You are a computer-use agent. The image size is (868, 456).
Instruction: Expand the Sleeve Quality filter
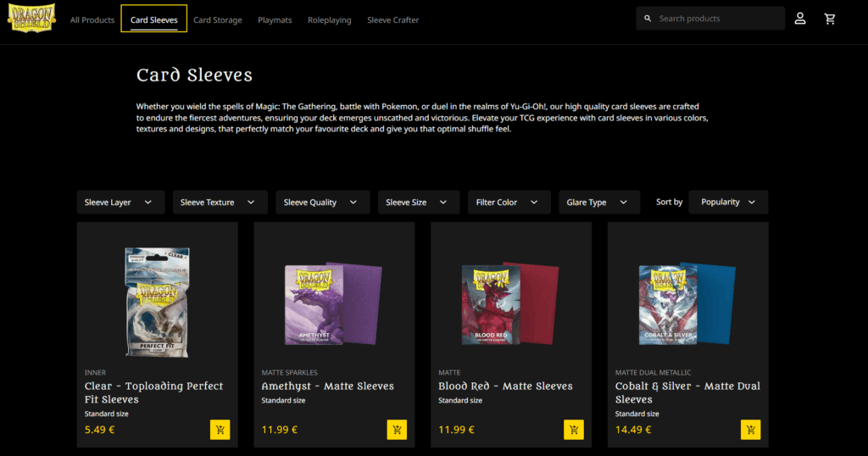click(323, 202)
